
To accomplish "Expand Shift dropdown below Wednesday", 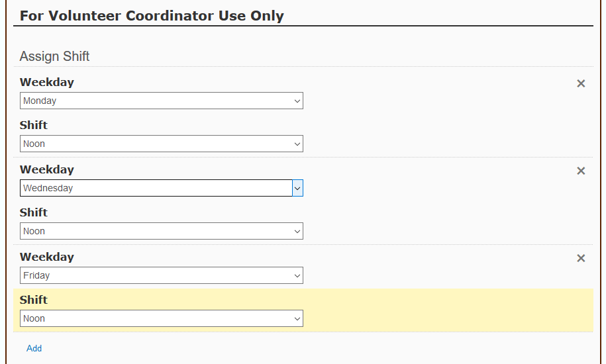I will point(161,231).
